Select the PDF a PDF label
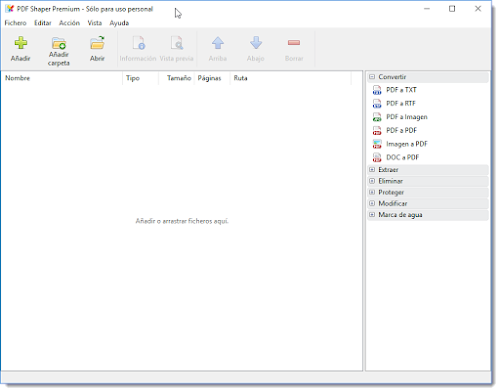Image resolution: width=500 pixels, height=392 pixels. tap(401, 130)
